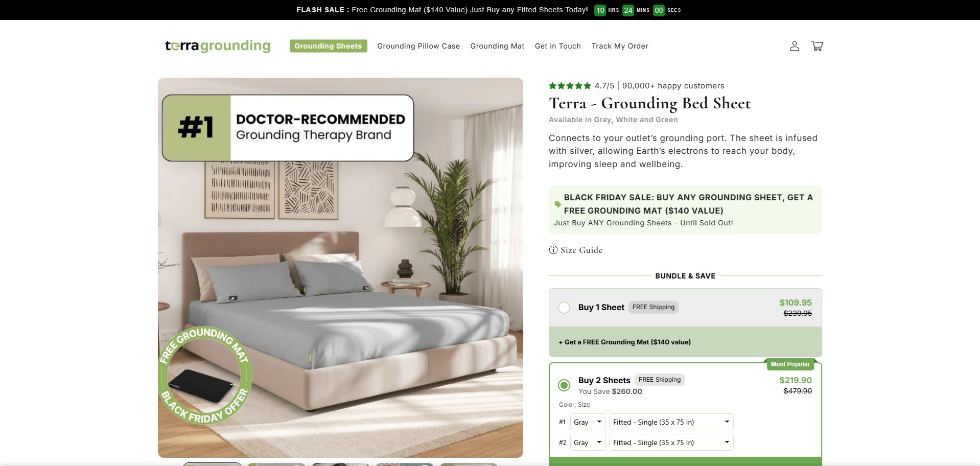Viewport: 980px width, 466px height.
Task: Click the Size Guide info icon
Action: tap(553, 250)
